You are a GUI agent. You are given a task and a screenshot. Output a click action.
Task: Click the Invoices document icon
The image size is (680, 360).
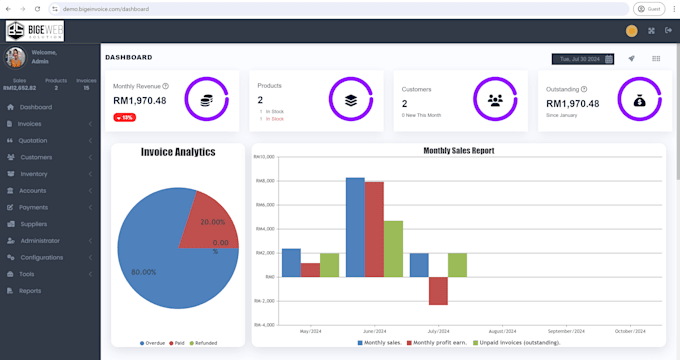[x=10, y=124]
